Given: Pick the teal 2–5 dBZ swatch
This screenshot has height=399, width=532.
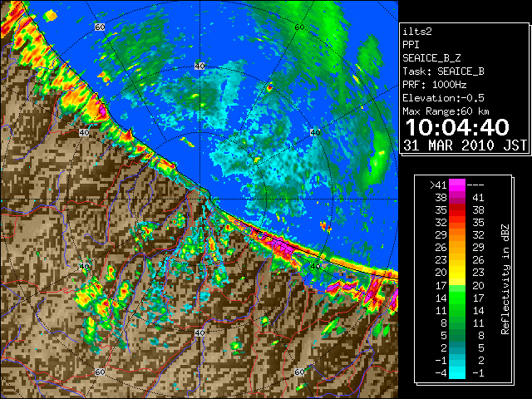Looking at the screenshot, I should (457, 347).
